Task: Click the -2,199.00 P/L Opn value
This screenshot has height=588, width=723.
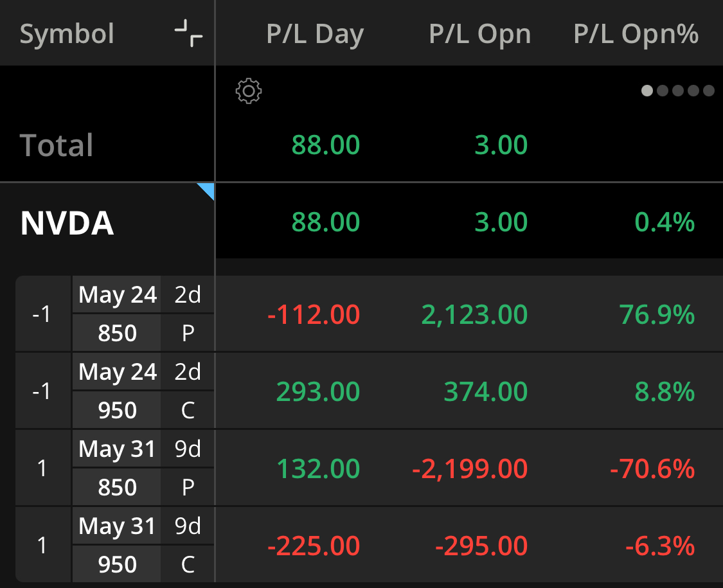Action: pos(469,468)
